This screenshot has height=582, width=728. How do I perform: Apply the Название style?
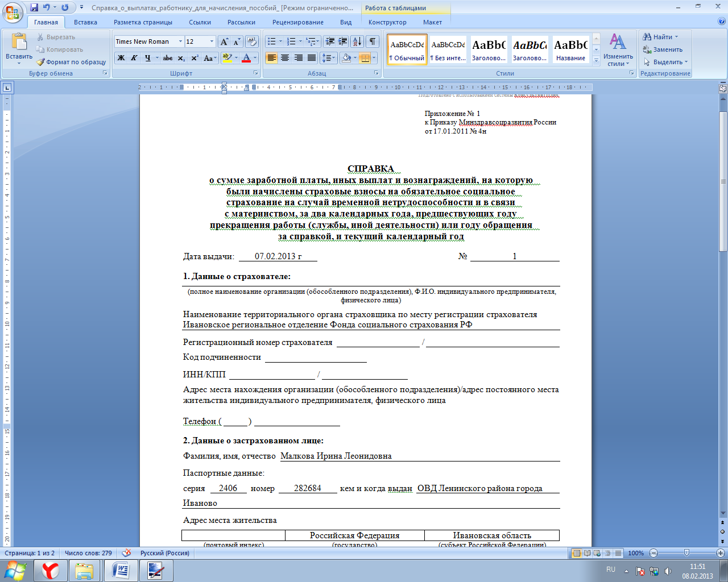(570, 49)
